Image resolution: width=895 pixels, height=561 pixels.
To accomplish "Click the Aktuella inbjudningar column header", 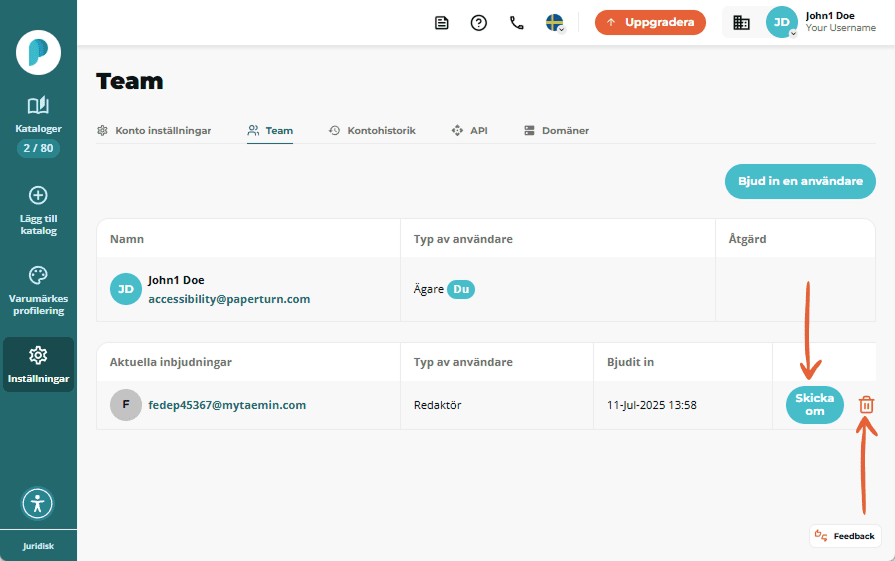I will point(171,362).
